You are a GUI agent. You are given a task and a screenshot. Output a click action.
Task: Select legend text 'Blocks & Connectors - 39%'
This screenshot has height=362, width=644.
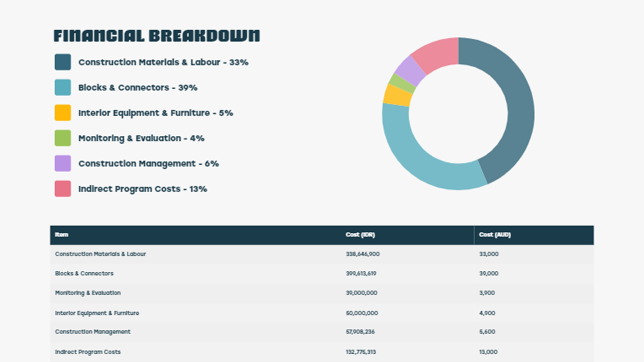[138, 88]
